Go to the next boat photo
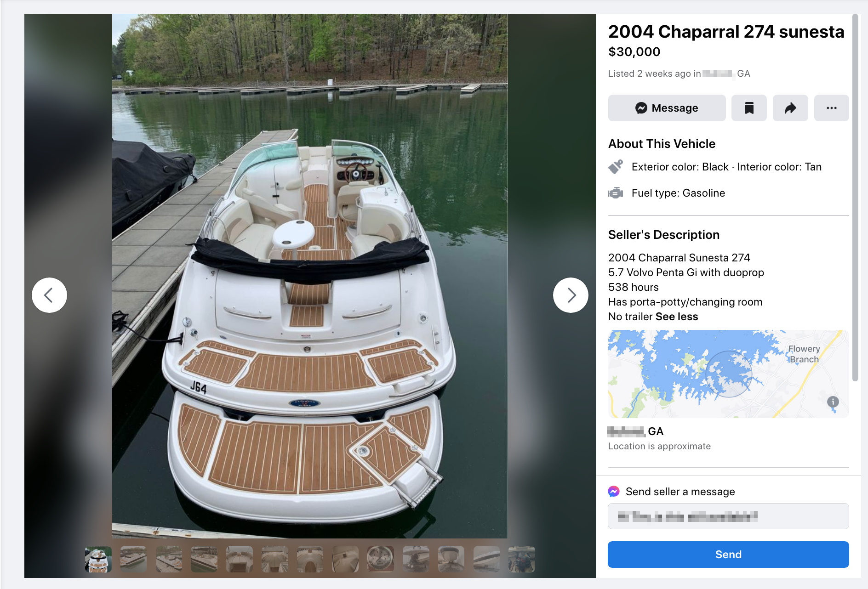 pyautogui.click(x=571, y=295)
